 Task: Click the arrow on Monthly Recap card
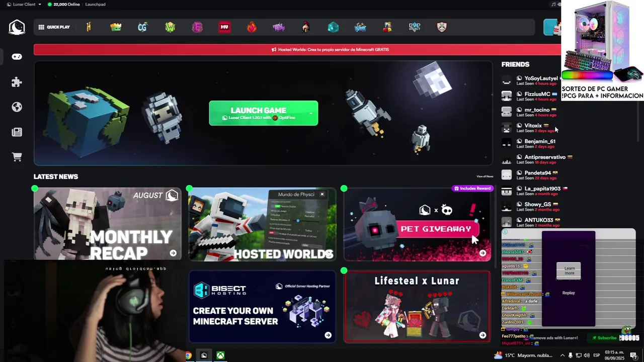pyautogui.click(x=173, y=253)
